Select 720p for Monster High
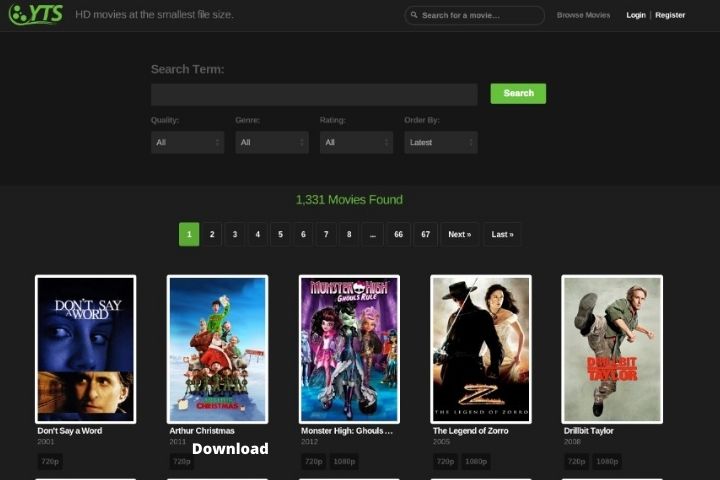720x480 pixels. [314, 461]
